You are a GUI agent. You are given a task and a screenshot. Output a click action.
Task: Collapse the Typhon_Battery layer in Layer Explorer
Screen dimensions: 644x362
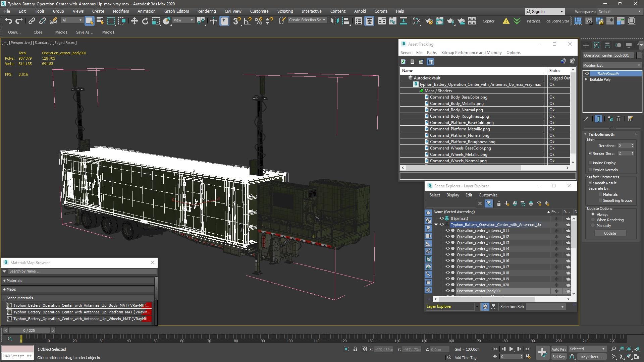click(436, 225)
